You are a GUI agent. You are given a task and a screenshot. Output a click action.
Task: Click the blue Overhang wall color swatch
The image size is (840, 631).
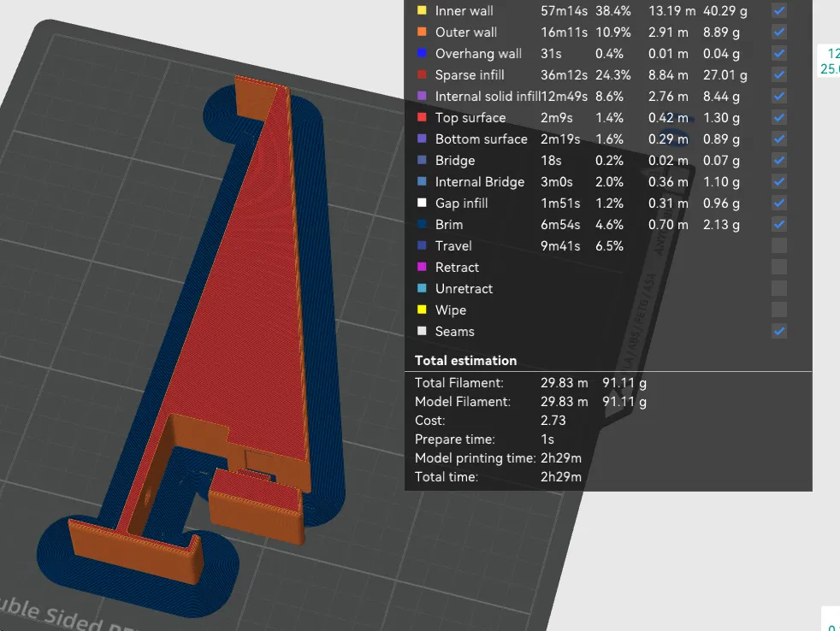(x=422, y=53)
